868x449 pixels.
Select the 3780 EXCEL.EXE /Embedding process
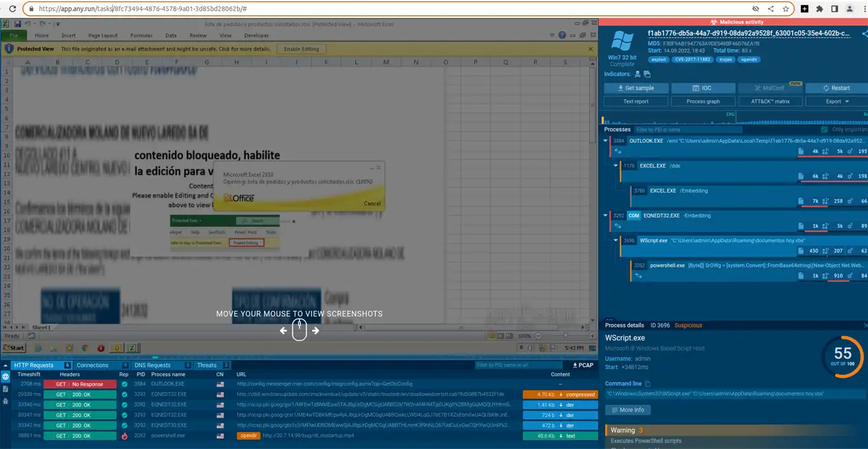[x=750, y=196]
